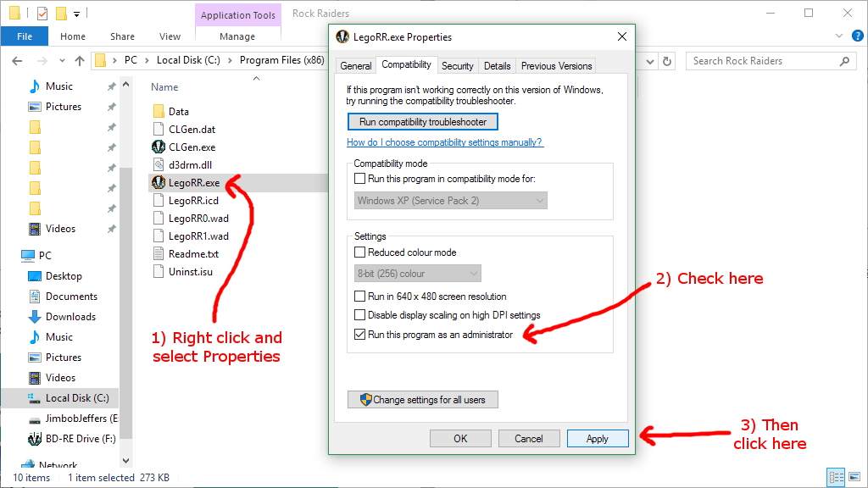Uncheck Run this program as an administrator
Image resolution: width=868 pixels, height=488 pixels.
(x=359, y=334)
